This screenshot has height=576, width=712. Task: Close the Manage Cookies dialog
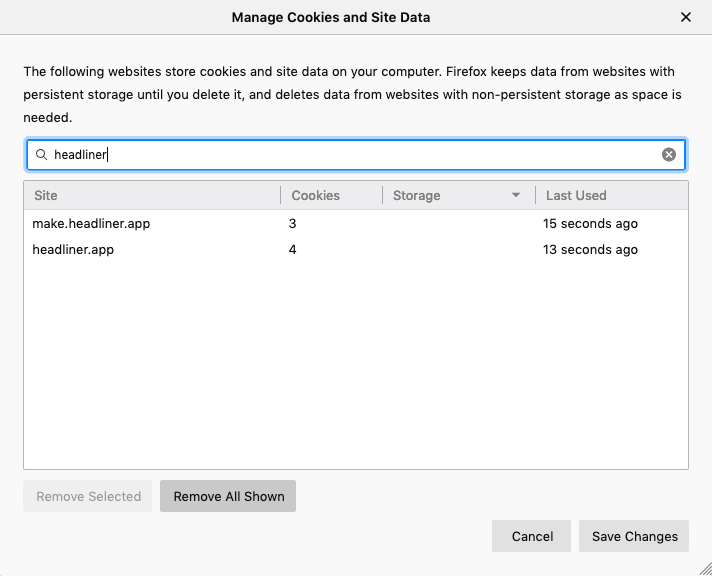point(686,17)
